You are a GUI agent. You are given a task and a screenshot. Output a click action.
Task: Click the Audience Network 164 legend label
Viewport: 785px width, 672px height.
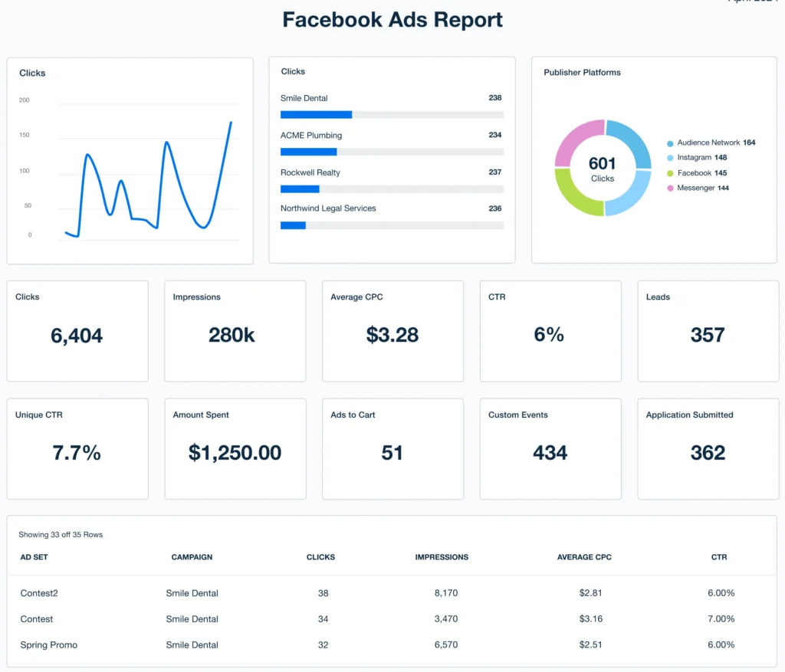717,143
